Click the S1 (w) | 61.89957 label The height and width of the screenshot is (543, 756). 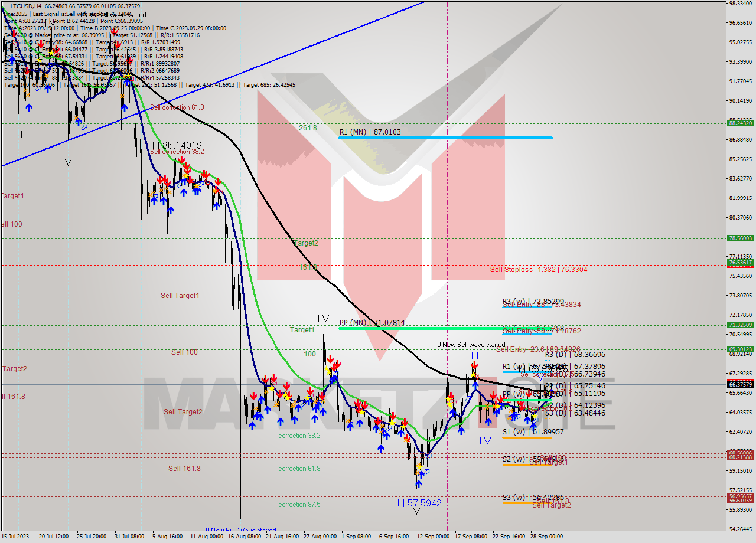[x=533, y=432]
